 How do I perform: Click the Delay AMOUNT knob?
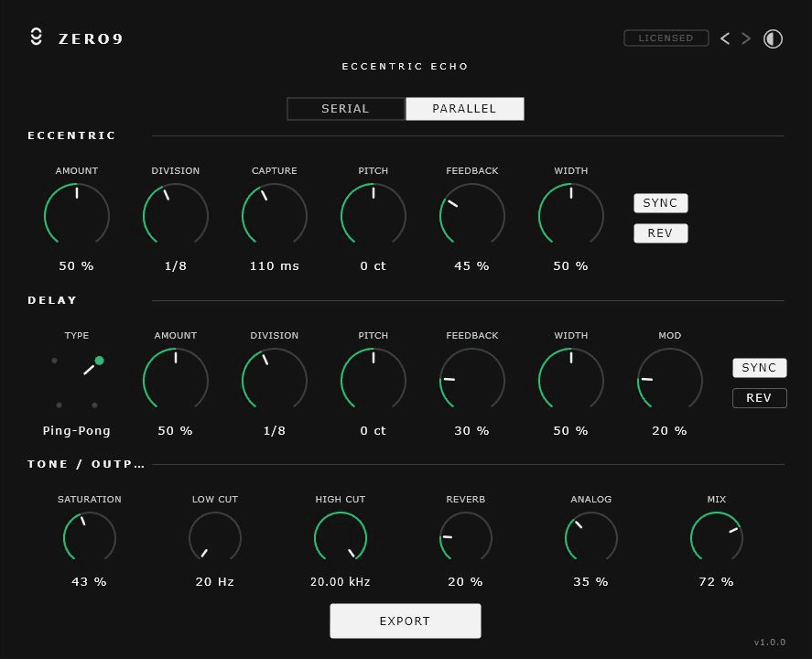click(x=176, y=380)
